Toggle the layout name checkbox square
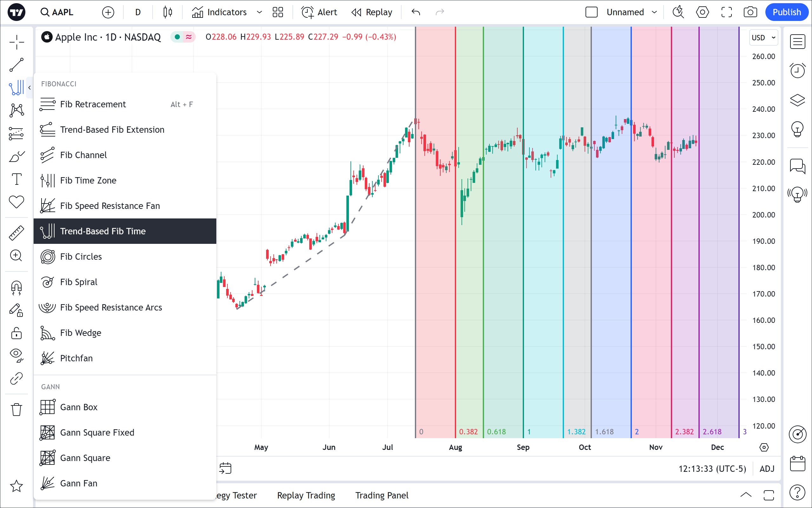This screenshot has width=812, height=508. pyautogui.click(x=592, y=12)
